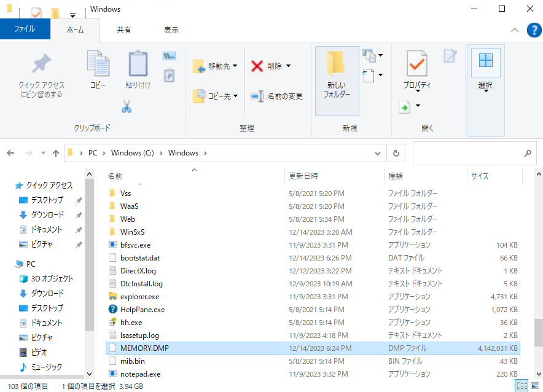
Task: Sort files by the 種類 column
Action: [x=426, y=176]
